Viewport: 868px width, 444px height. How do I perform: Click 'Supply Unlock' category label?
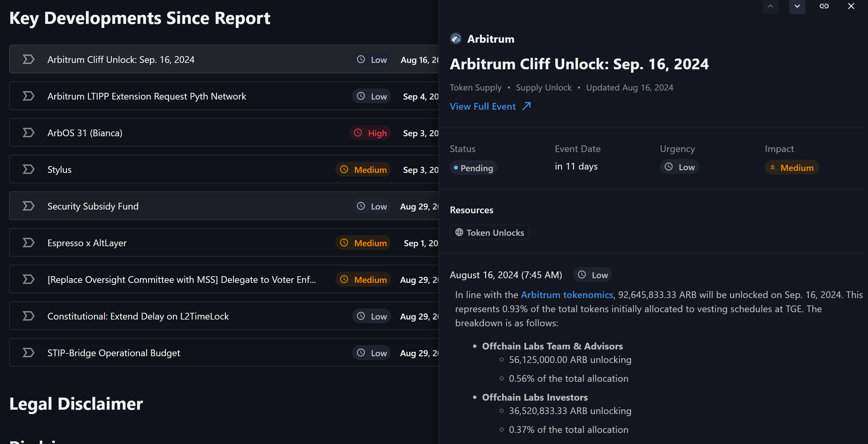[543, 87]
